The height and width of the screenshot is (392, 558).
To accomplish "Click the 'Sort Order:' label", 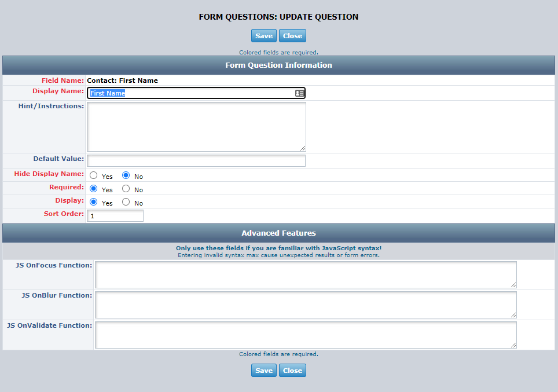I will 64,214.
